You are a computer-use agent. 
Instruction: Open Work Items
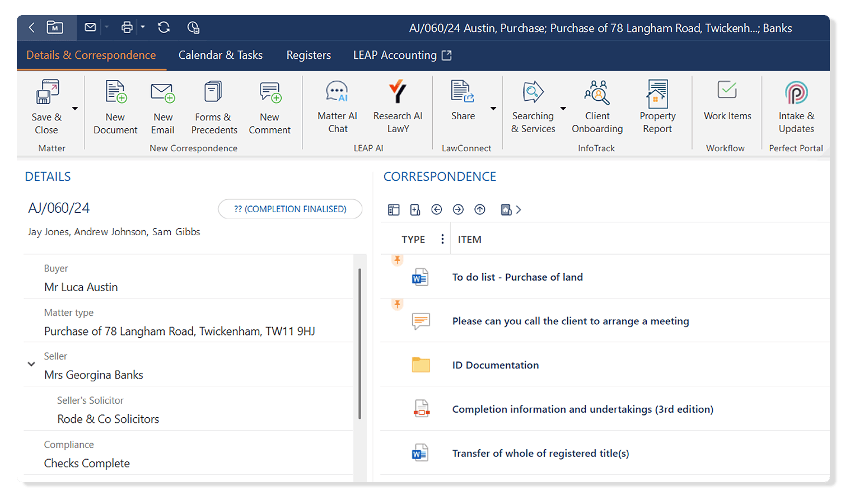727,101
